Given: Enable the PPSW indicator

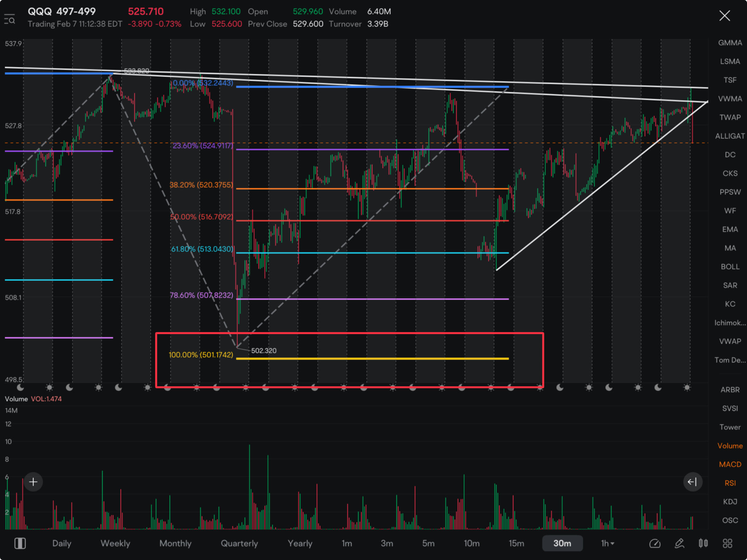Looking at the screenshot, I should pos(730,192).
